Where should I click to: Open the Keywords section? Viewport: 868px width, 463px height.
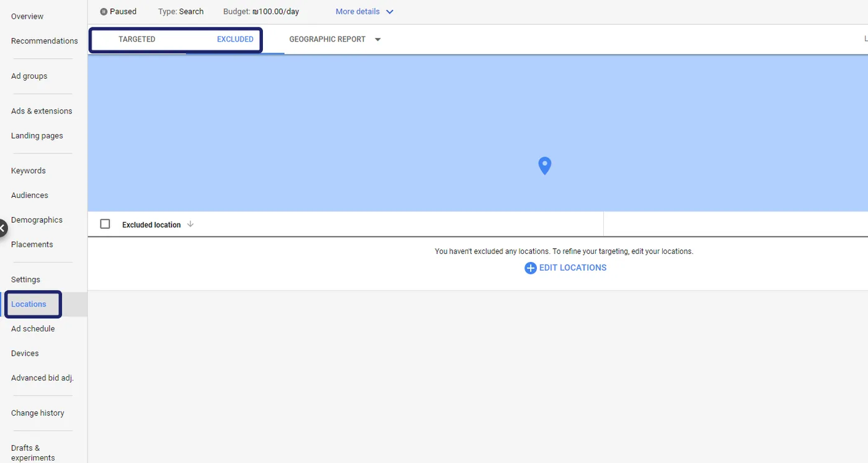29,171
